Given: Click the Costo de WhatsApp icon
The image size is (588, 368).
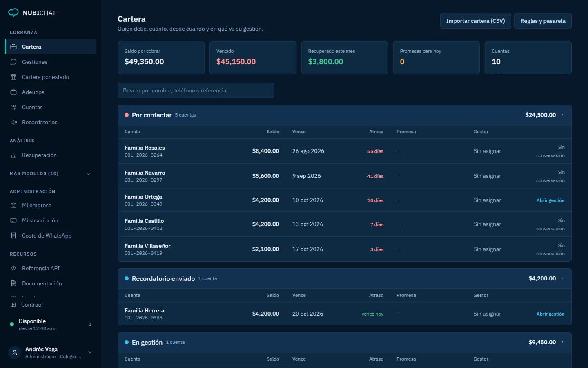Looking at the screenshot, I should (x=13, y=236).
